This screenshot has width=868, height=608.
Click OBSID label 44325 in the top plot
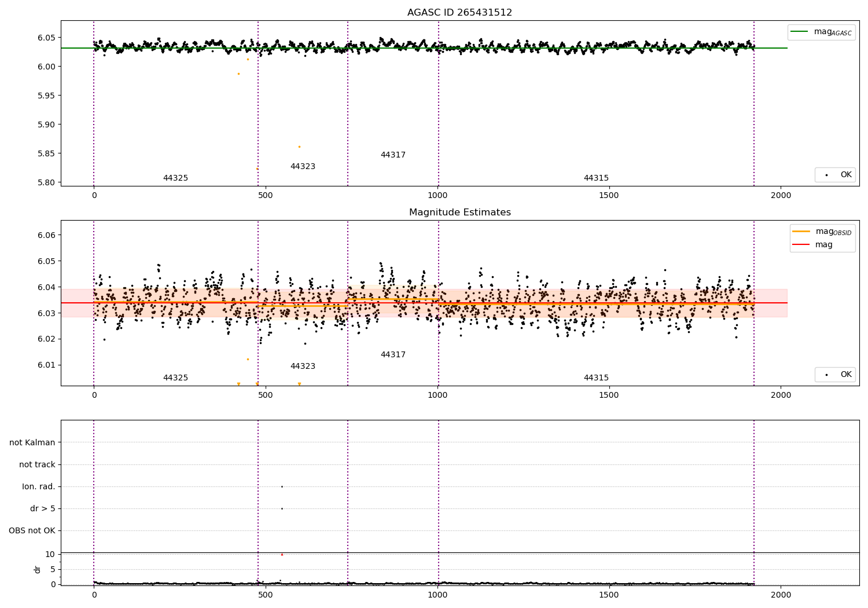(175, 178)
